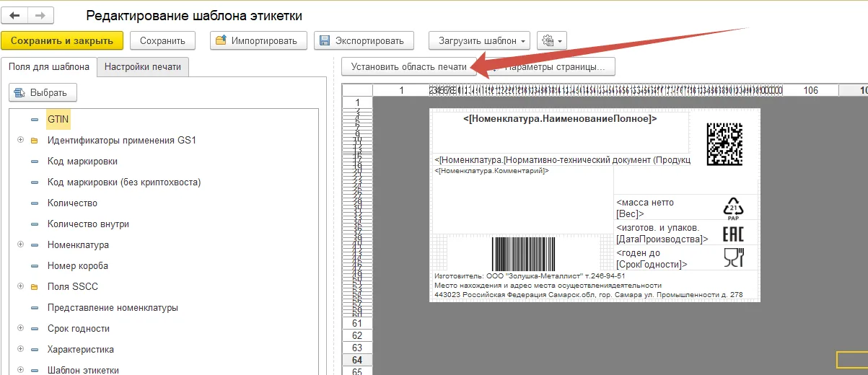Image resolution: width=868 pixels, height=375 pixels.
Task: Select the PAP recycling symbol
Action: coord(733,208)
